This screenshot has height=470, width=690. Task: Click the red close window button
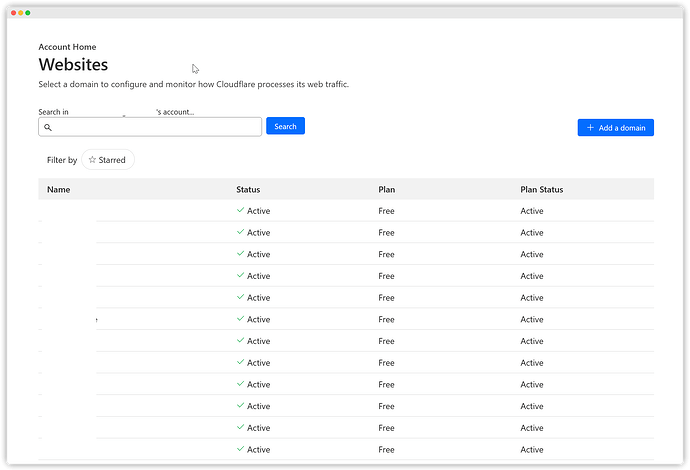14,13
